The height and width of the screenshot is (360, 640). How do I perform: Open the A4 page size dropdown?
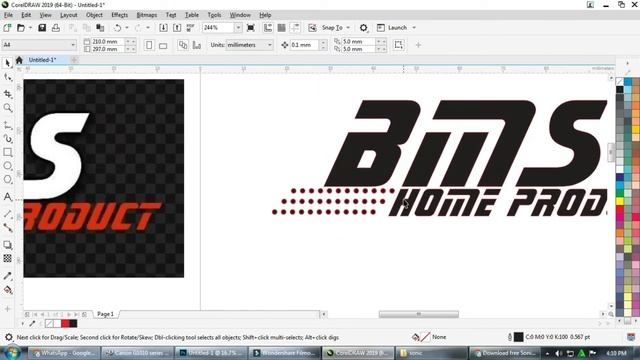[x=73, y=45]
